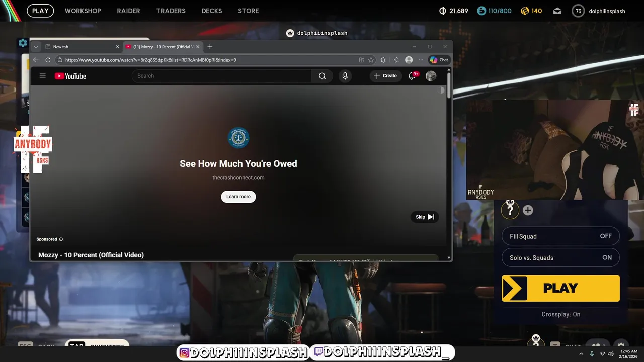The image size is (644, 362).
Task: Open dolphiiinsplash level 75 profile
Action: (599, 11)
